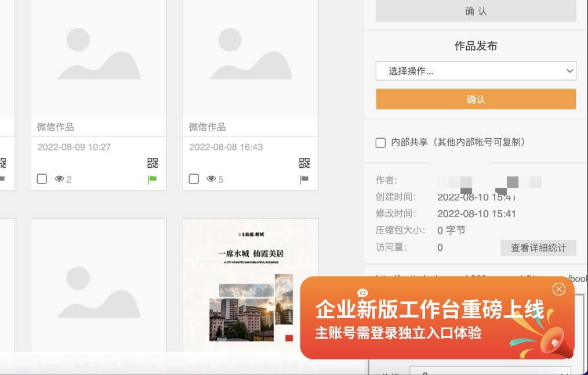The width and height of the screenshot is (588, 375).
Task: Open placeholder thumbnail dated 2022-08-08 16:43
Action: [251, 58]
